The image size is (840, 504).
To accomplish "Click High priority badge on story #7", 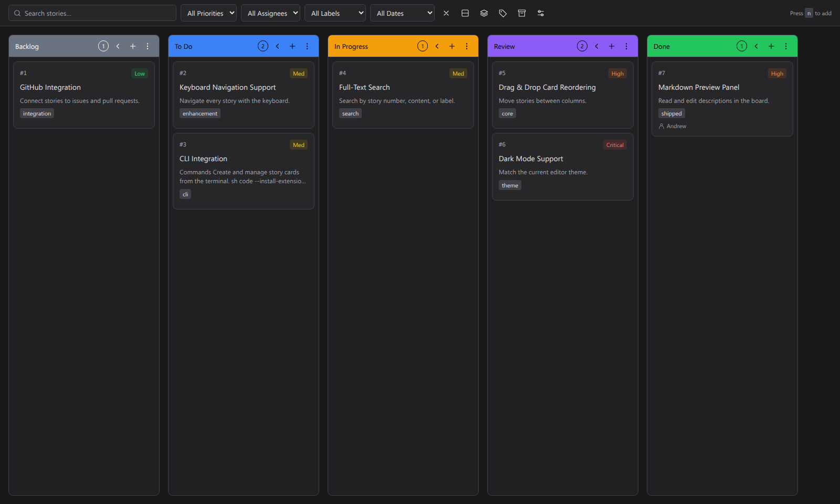I will (x=777, y=73).
